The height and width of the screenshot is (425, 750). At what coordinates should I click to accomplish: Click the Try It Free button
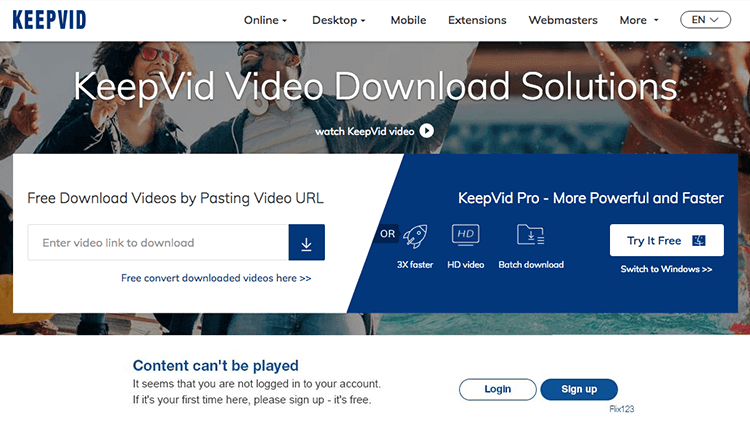click(666, 240)
